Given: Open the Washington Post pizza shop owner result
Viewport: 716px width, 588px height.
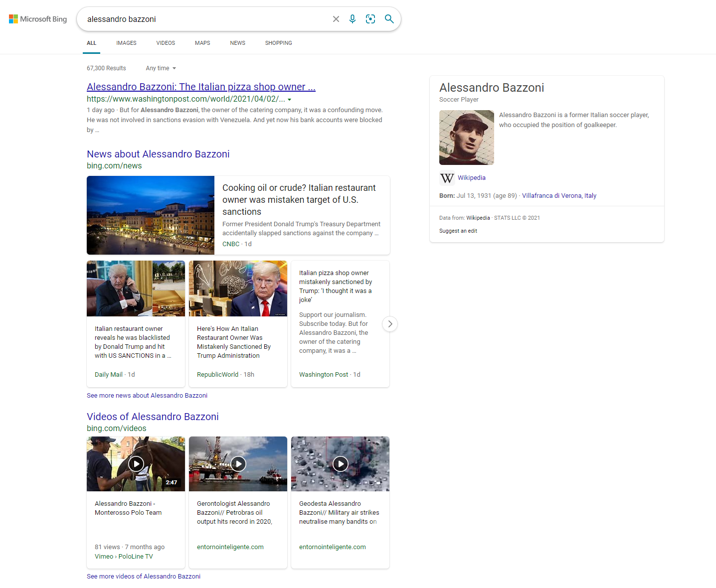Looking at the screenshot, I should tap(201, 87).
